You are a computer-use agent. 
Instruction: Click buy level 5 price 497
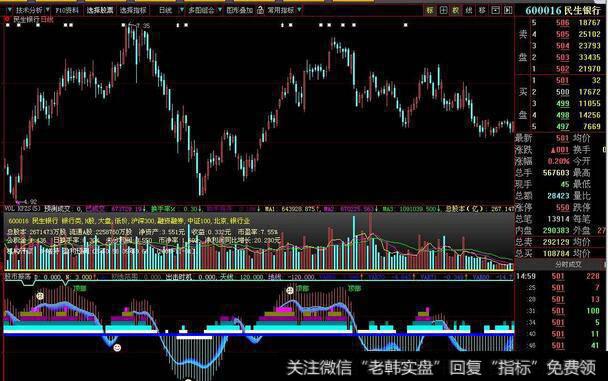tap(562, 127)
